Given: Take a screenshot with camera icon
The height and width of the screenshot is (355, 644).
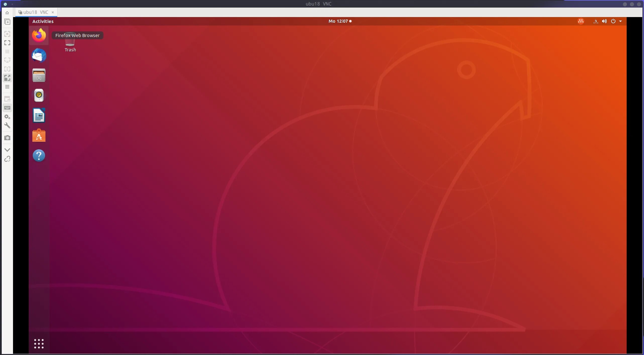Looking at the screenshot, I should (7, 138).
